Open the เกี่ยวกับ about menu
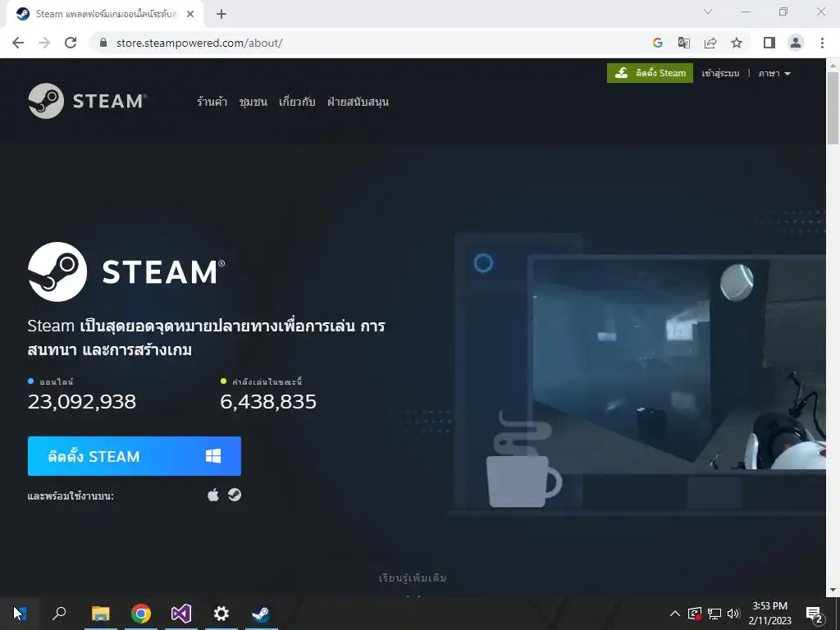Screen dimensions: 840x630 coord(297,102)
